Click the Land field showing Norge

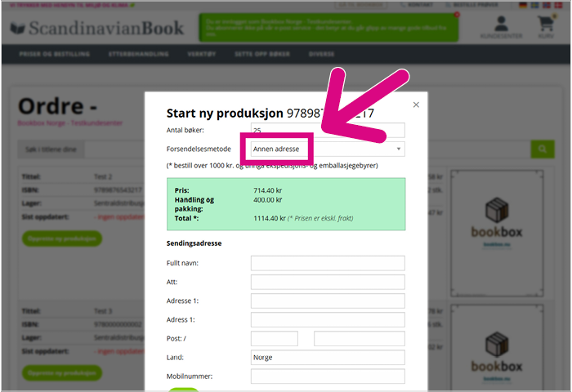[328, 358]
